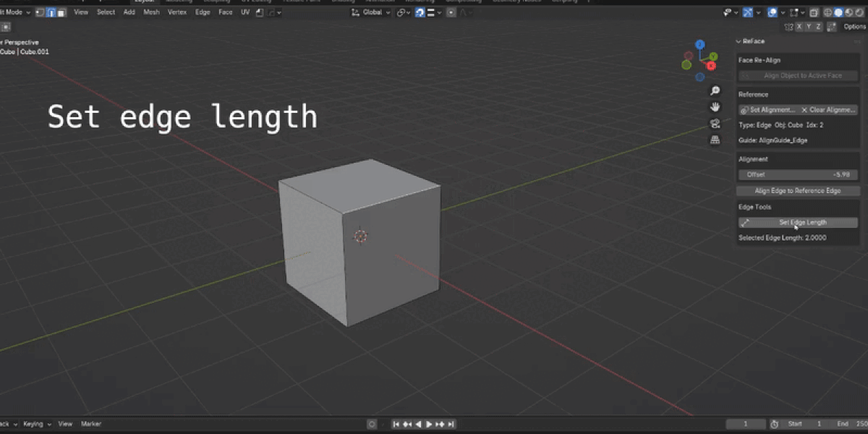The image size is (868, 434).
Task: Click the Set Edge Length button
Action: [x=799, y=223]
